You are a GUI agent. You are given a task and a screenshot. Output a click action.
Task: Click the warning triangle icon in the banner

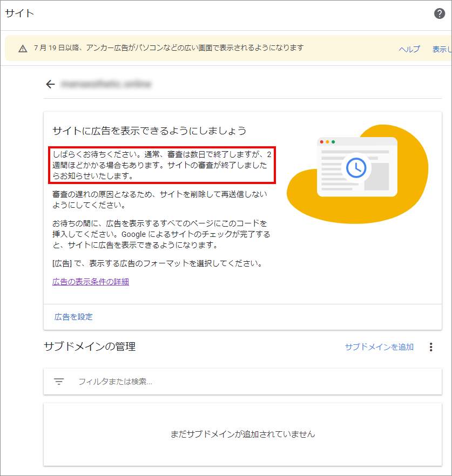[23, 49]
